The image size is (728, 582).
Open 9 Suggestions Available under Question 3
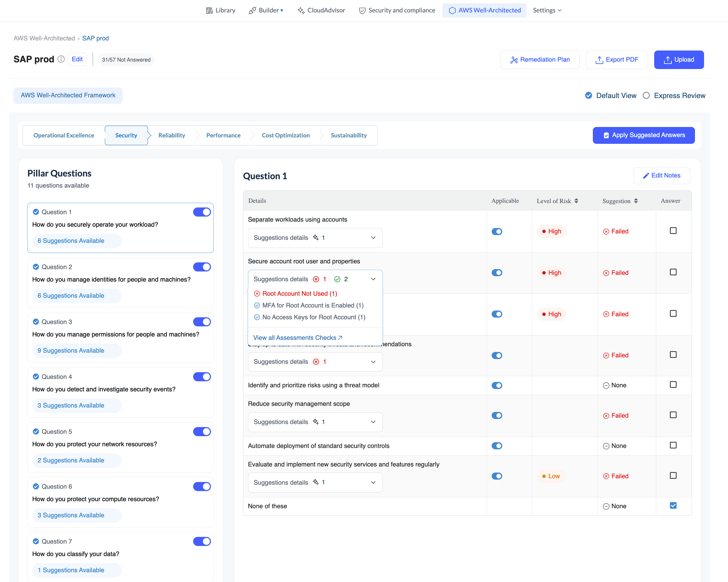(77, 351)
